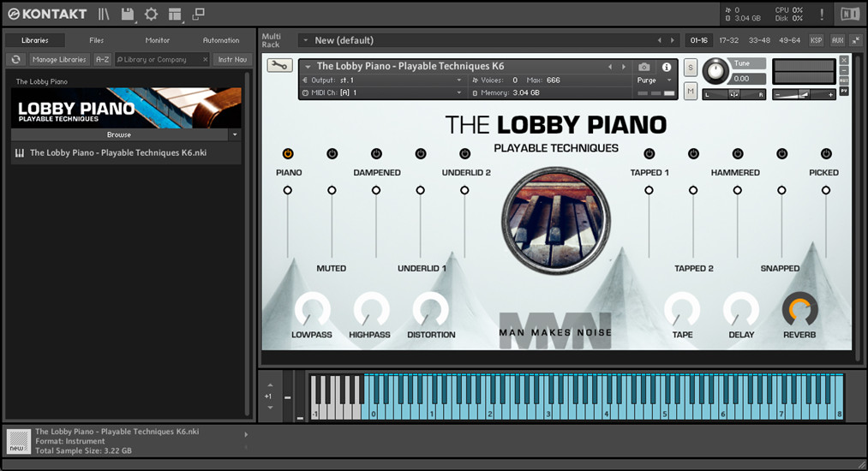Click the snapshot camera icon
The image size is (868, 471).
click(644, 67)
